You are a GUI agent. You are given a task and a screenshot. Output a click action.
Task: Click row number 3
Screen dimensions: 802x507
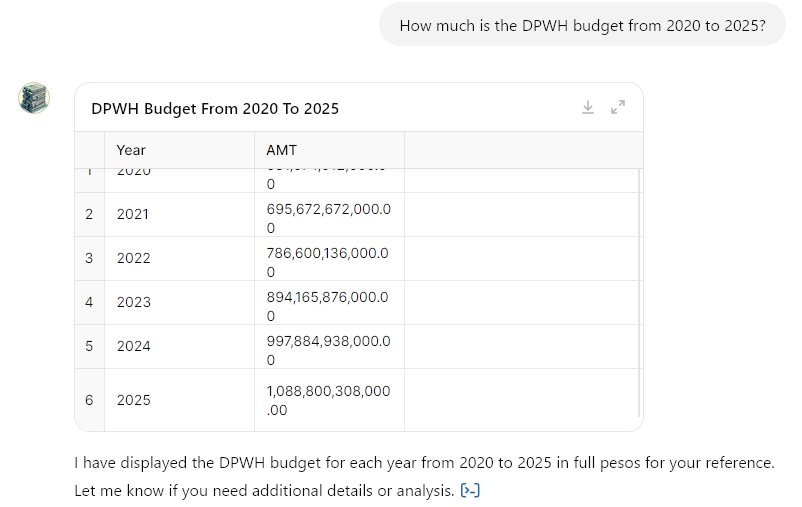click(90, 258)
